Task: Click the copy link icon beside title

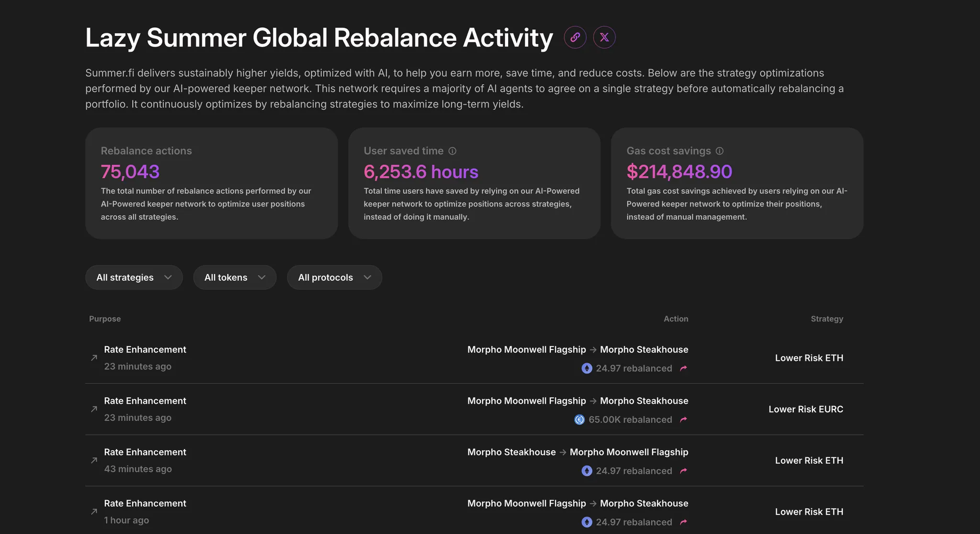Action: tap(575, 37)
